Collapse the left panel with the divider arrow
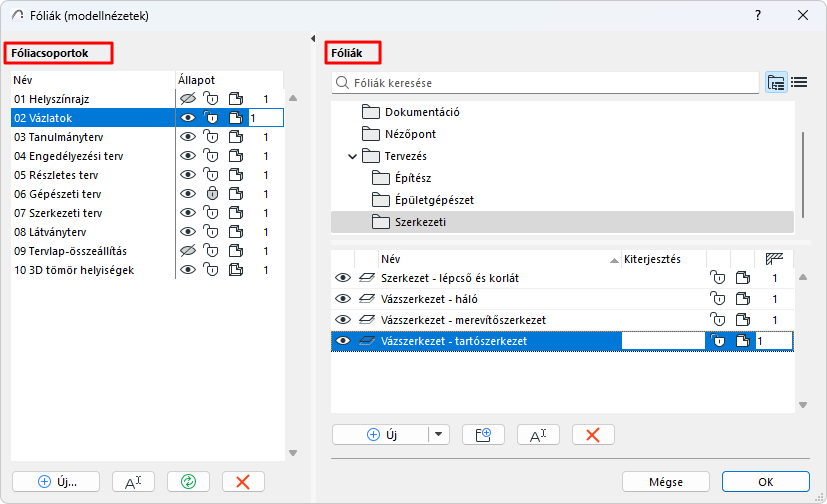Screen dimensions: 827x504 pyautogui.click(x=315, y=38)
